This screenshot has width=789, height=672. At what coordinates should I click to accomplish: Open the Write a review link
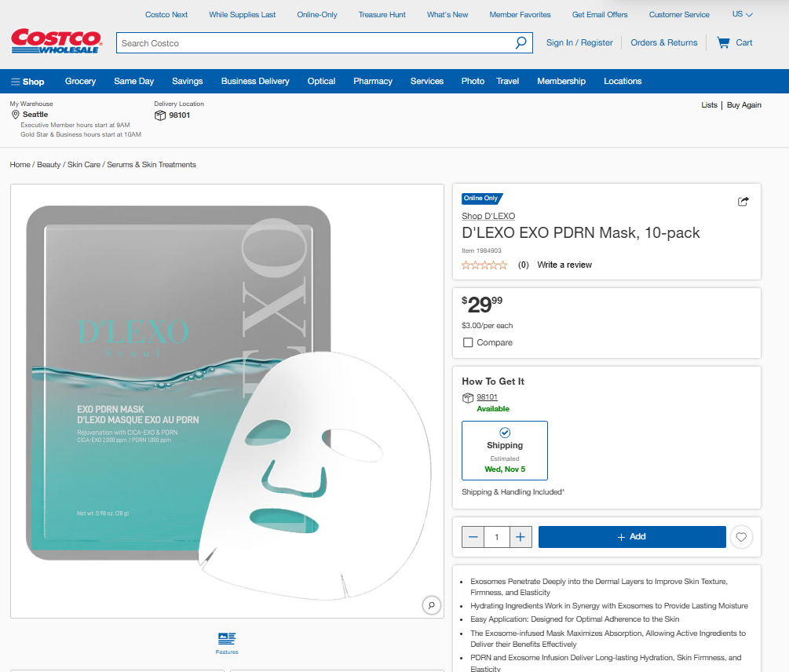coord(564,265)
